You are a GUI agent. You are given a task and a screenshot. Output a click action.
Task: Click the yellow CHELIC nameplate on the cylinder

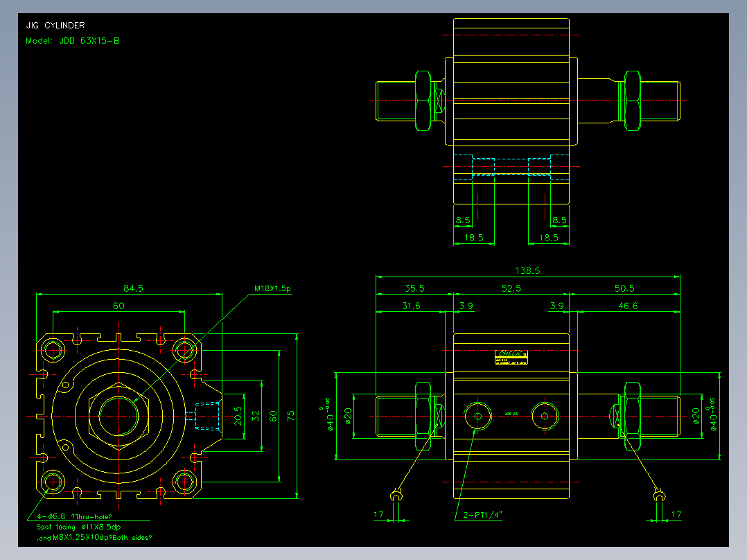511,358
